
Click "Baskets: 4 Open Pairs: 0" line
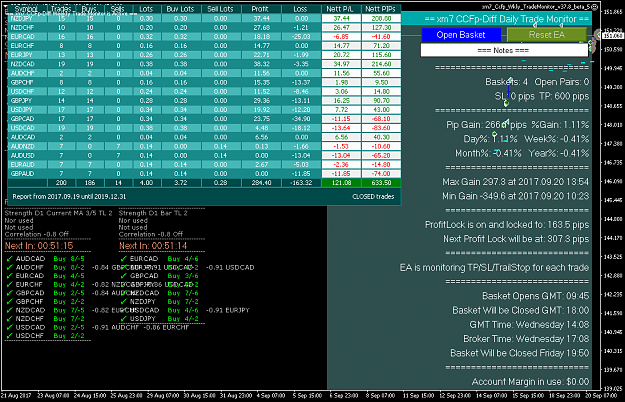click(537, 82)
